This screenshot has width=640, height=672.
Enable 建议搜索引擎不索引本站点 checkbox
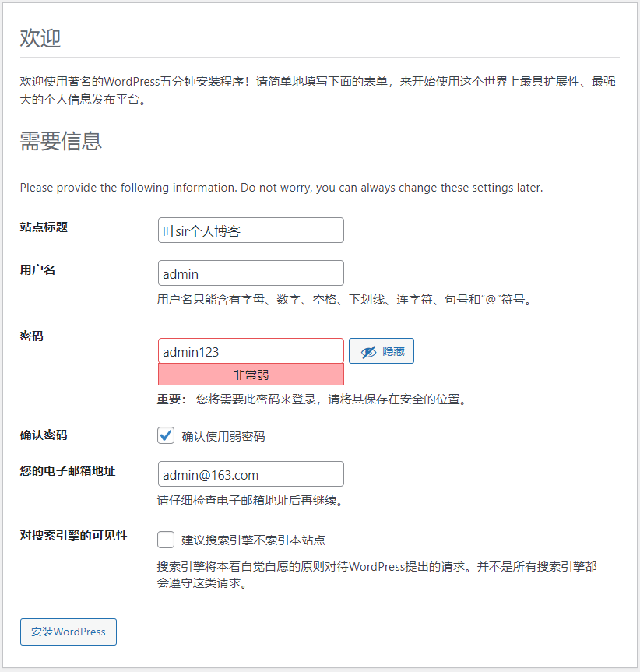[166, 540]
